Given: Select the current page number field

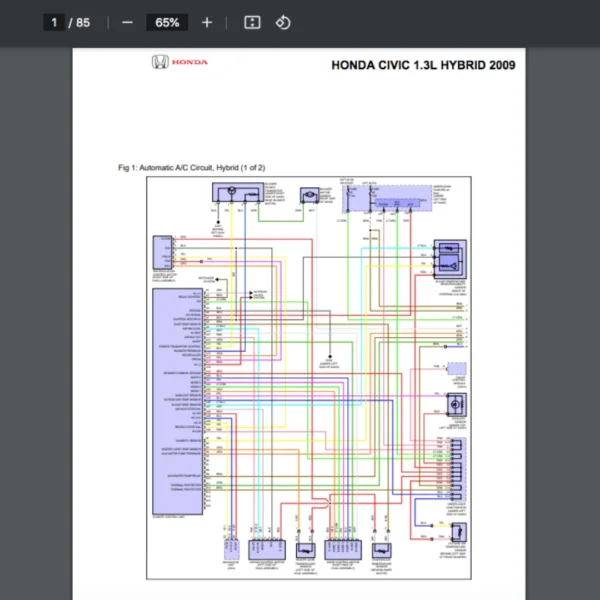Looking at the screenshot, I should point(55,22).
